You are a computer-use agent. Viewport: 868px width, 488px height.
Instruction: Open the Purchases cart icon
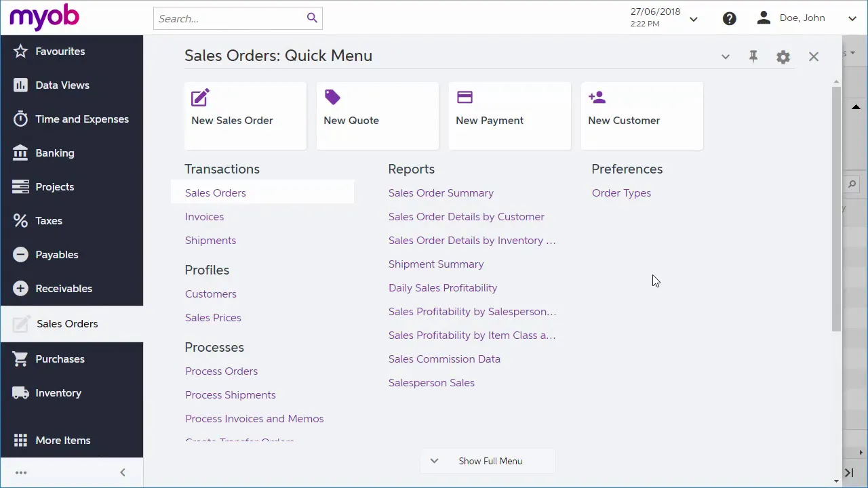tap(20, 359)
